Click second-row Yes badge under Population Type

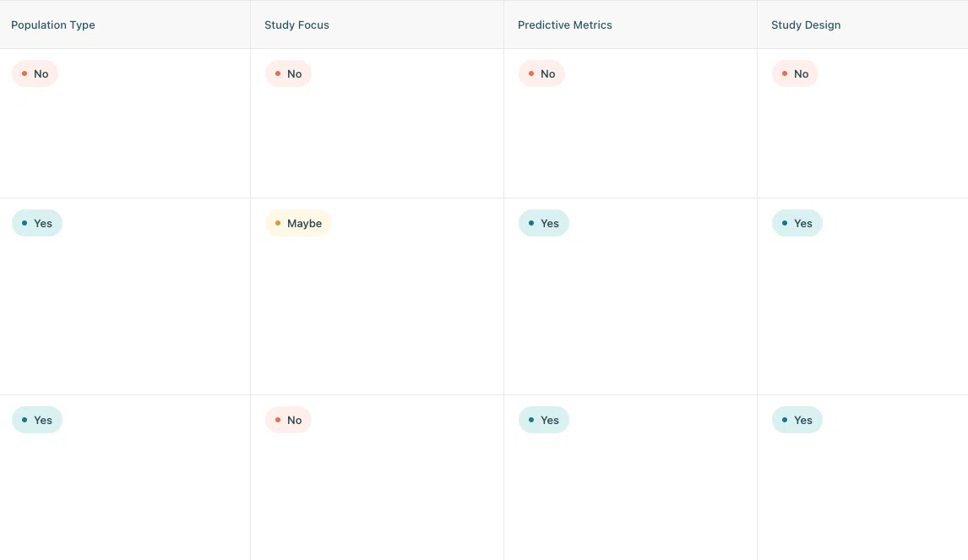[37, 223]
